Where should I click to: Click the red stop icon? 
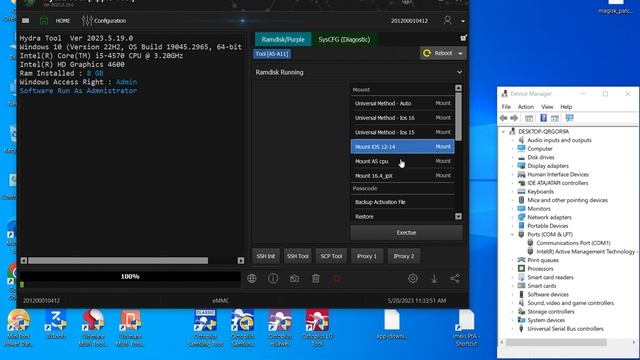[x=337, y=278]
